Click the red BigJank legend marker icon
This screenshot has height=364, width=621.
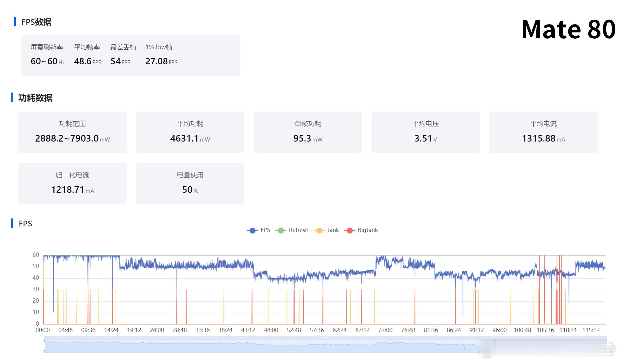coord(350,230)
